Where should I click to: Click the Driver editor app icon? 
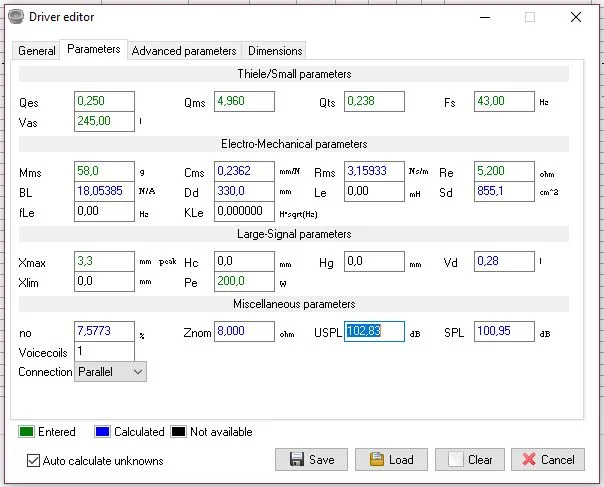tap(15, 17)
